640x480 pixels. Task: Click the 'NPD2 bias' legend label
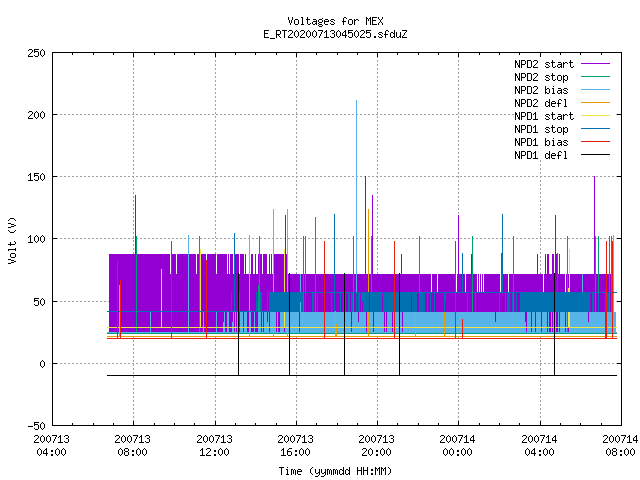point(541,90)
